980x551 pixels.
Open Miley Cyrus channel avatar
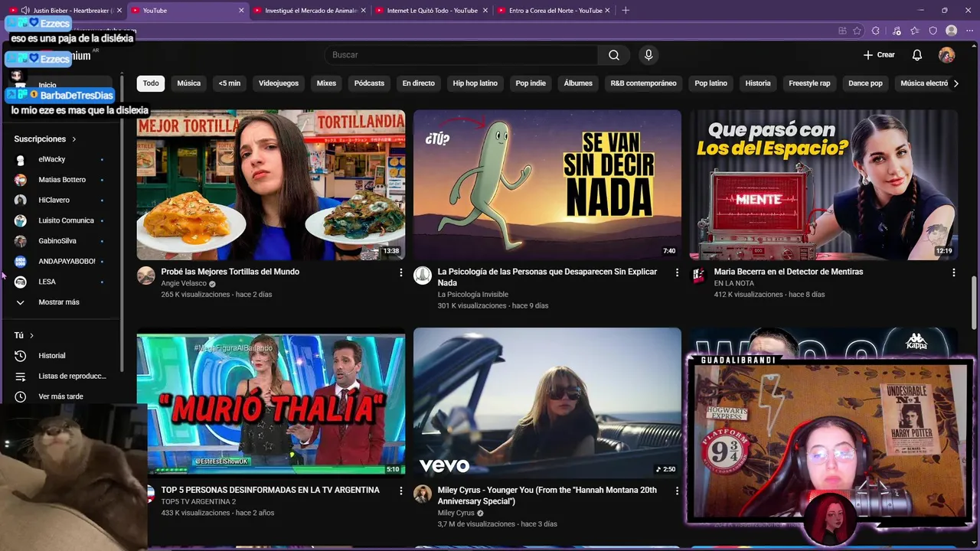(423, 494)
